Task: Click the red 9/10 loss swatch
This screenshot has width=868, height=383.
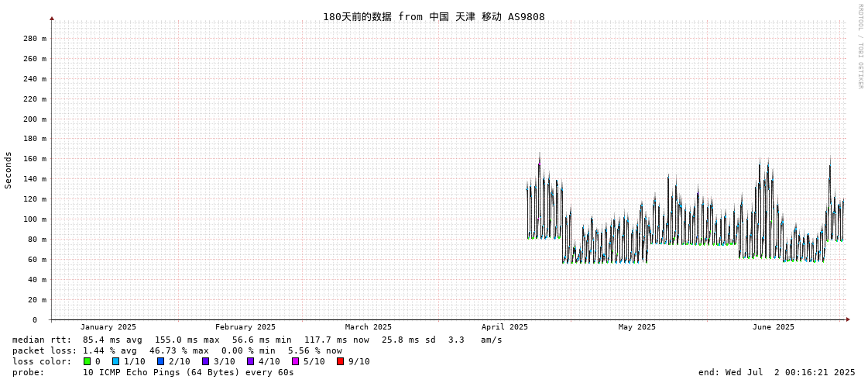Action: click(341, 361)
